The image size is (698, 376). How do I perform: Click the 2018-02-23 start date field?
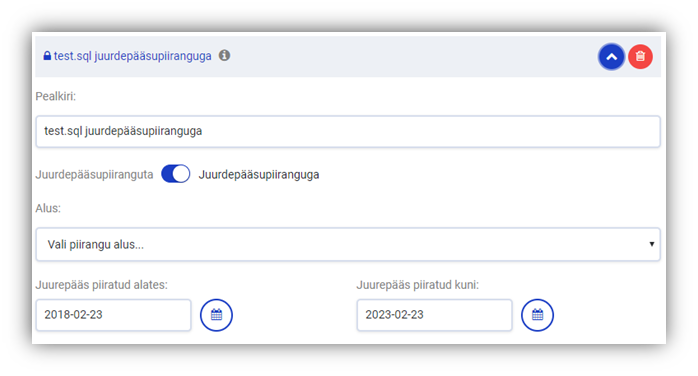point(114,315)
